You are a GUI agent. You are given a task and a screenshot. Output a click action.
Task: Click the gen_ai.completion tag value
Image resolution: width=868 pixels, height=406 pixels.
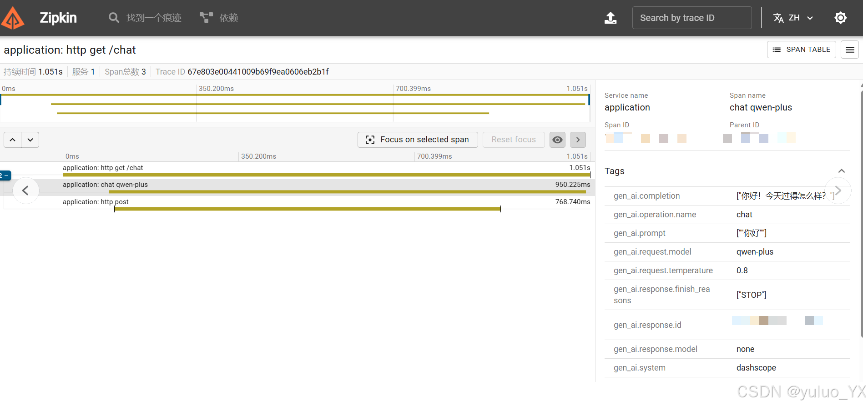(x=785, y=196)
